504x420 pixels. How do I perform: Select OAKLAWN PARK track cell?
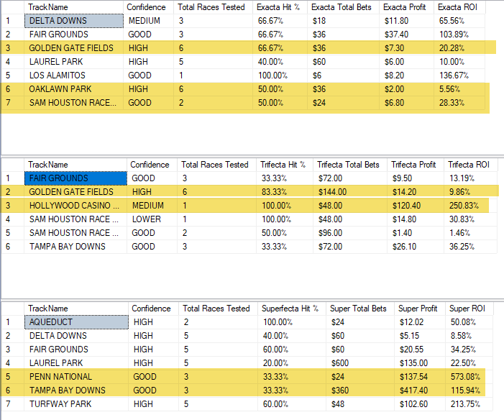click(x=74, y=89)
